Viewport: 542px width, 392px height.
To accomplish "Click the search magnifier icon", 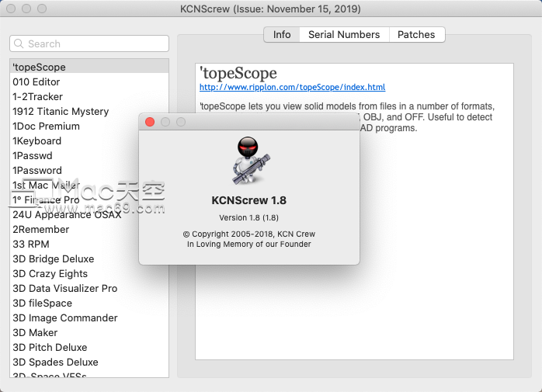I will pos(19,43).
